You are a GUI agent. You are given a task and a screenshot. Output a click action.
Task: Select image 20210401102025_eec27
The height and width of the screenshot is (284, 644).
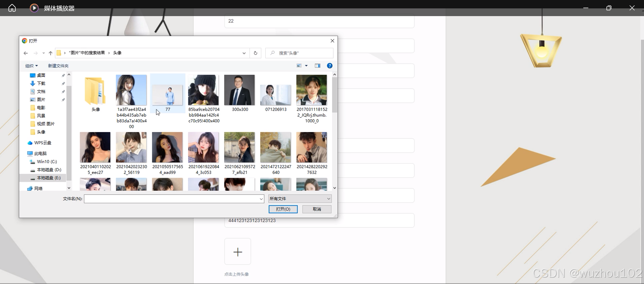click(95, 154)
